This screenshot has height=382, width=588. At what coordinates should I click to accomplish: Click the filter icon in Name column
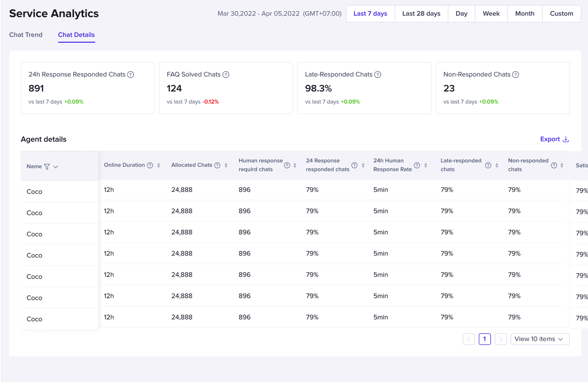point(47,167)
